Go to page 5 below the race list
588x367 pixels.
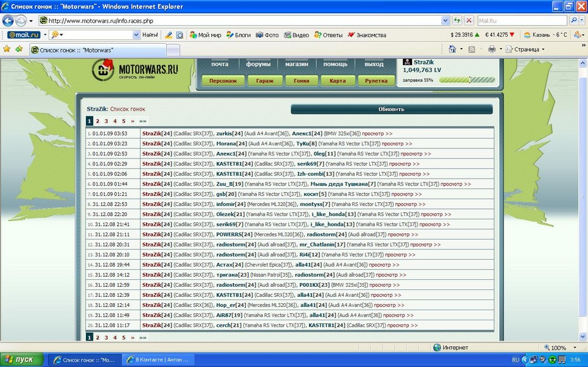124,337
